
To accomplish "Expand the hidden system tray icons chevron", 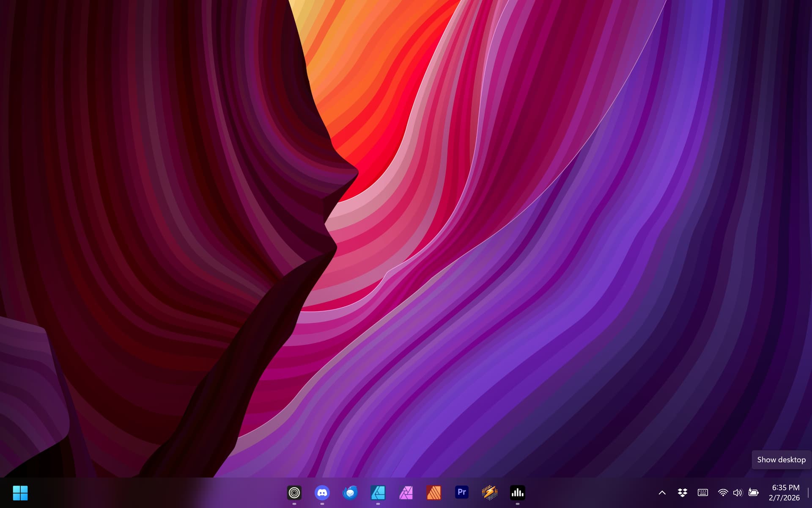I will pyautogui.click(x=662, y=493).
